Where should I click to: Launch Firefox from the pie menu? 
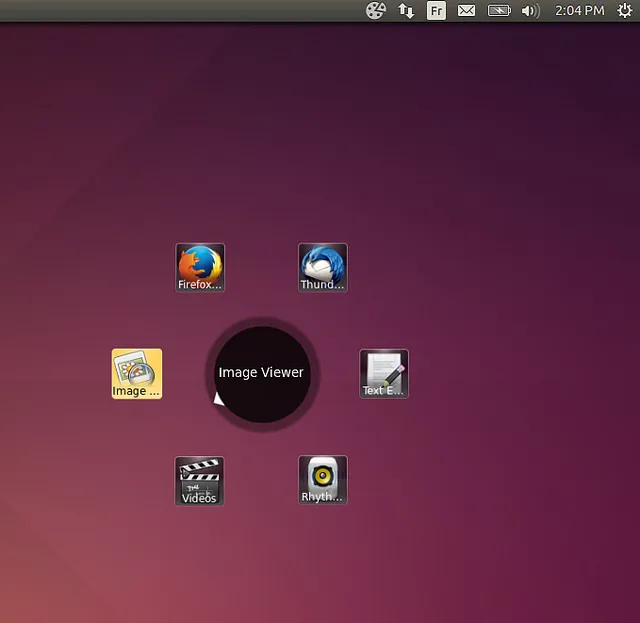pos(200,267)
